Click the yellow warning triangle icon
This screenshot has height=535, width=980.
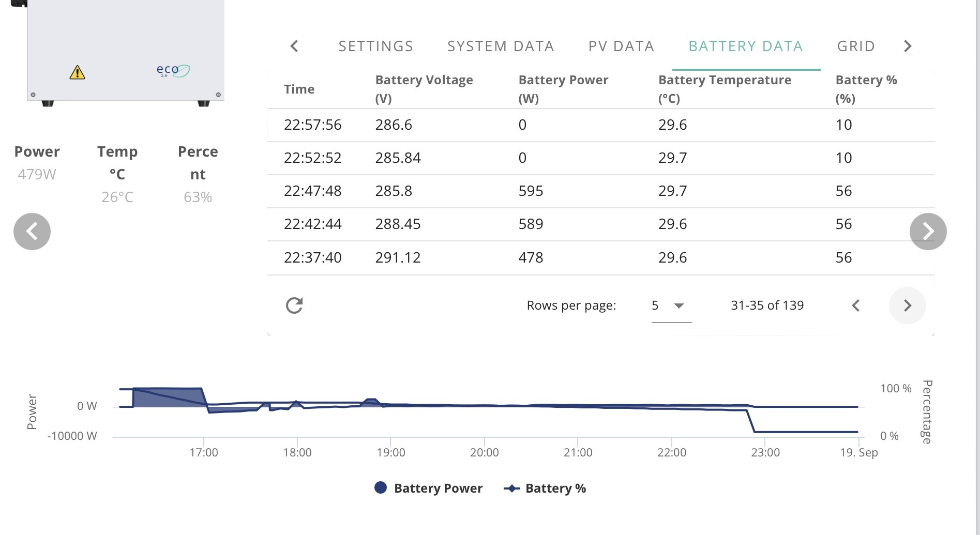[77, 72]
